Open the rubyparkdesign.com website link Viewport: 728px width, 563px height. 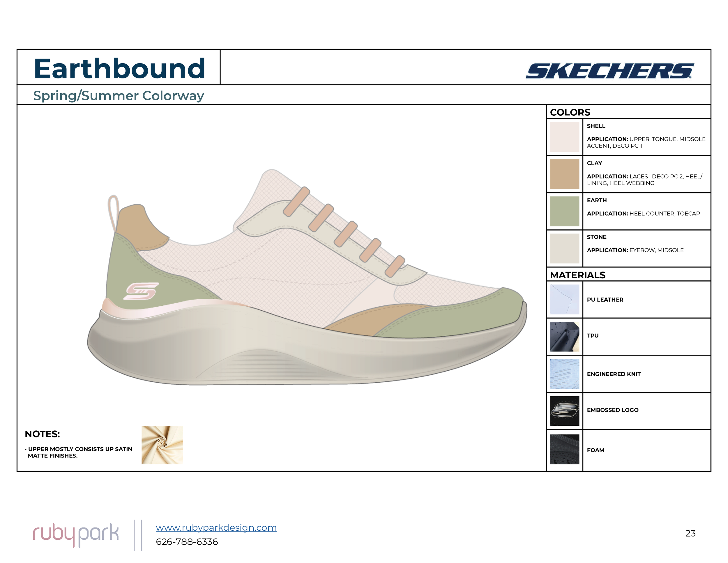[216, 527]
